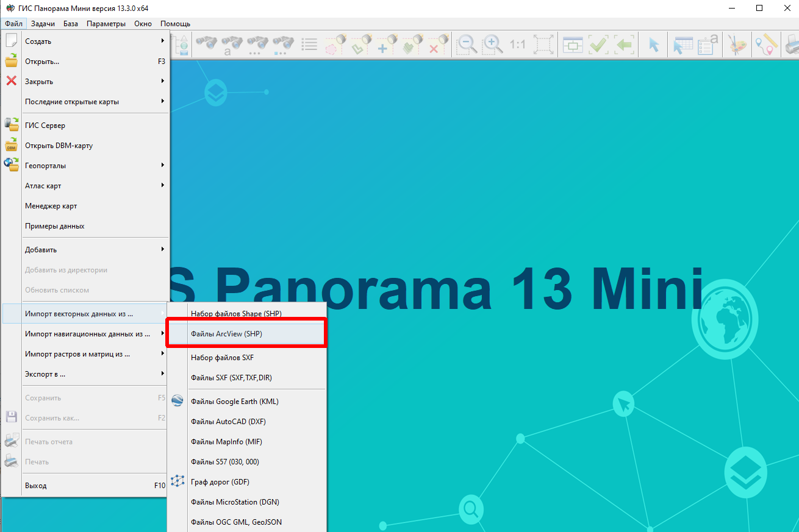Open the Окно menu
Viewport: 799px width, 532px height.
click(143, 24)
